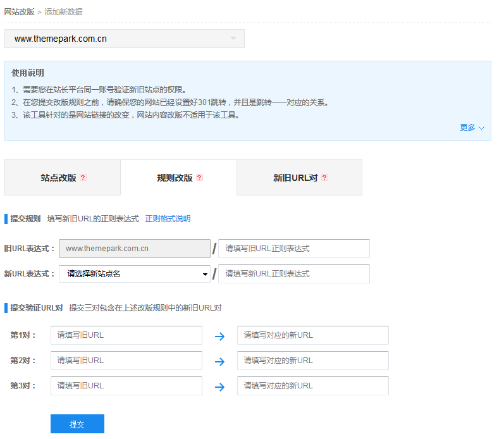
Task: Switch to 新旧URL对 tab
Action: point(295,178)
